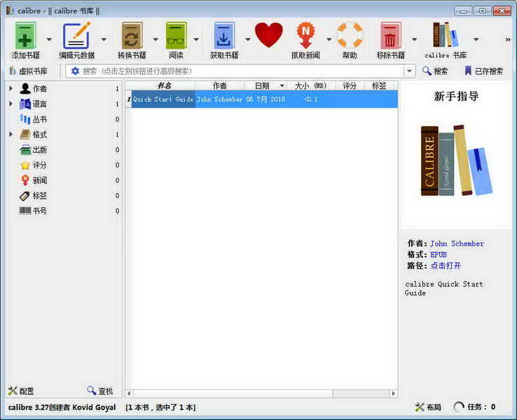Open dropdown arrow next to 阅读
The width and height of the screenshot is (517, 420).
[x=196, y=39]
